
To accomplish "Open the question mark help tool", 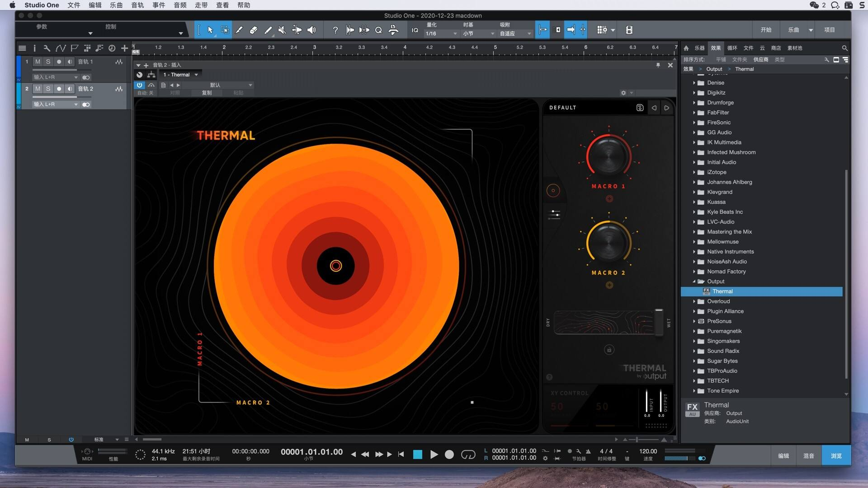I will (335, 30).
